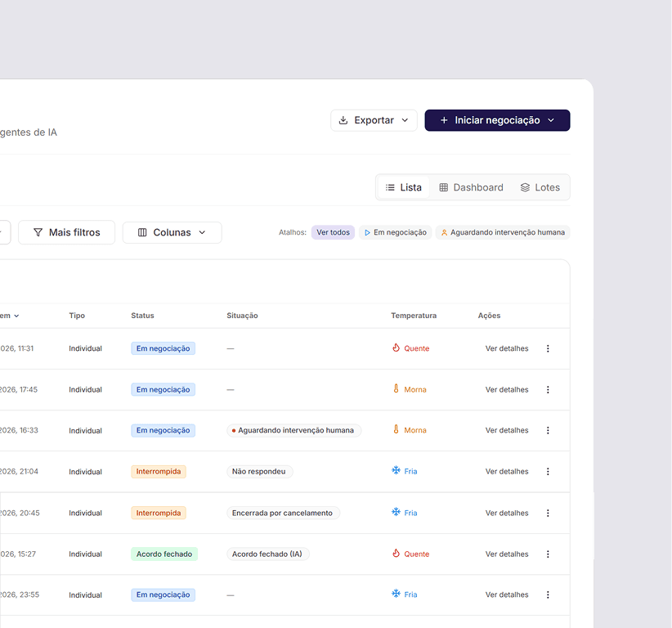The image size is (672, 628).
Task: Switch to the Lotes view tab
Action: pyautogui.click(x=540, y=187)
